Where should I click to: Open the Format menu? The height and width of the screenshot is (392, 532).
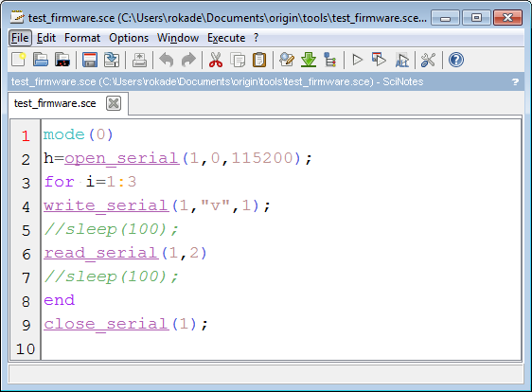click(82, 38)
